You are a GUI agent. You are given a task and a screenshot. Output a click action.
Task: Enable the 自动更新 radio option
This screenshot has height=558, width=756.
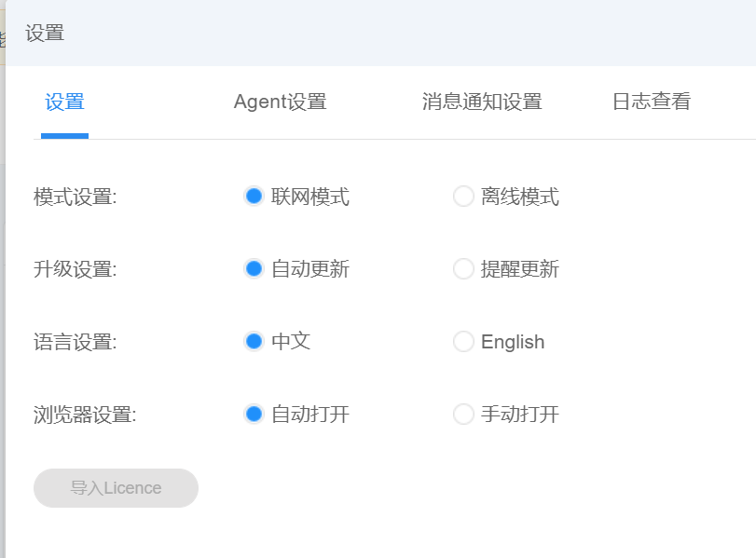point(254,269)
